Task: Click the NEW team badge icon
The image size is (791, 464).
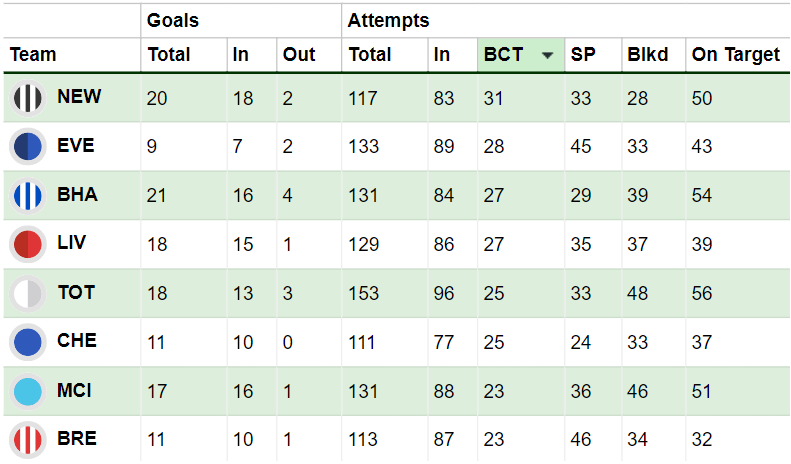Action: click(x=28, y=98)
